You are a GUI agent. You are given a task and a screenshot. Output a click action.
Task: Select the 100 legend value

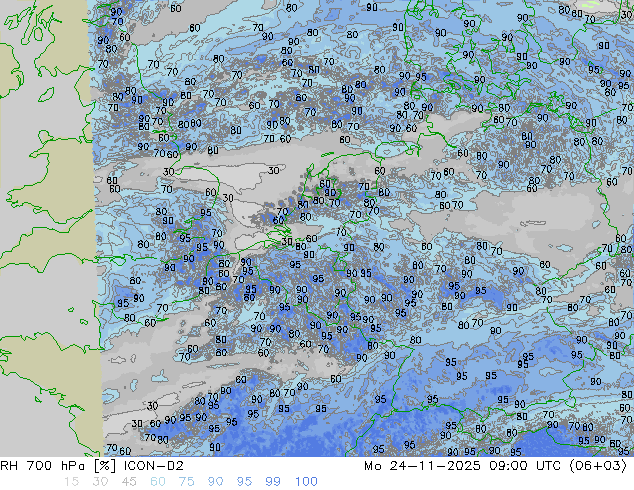click(x=306, y=482)
